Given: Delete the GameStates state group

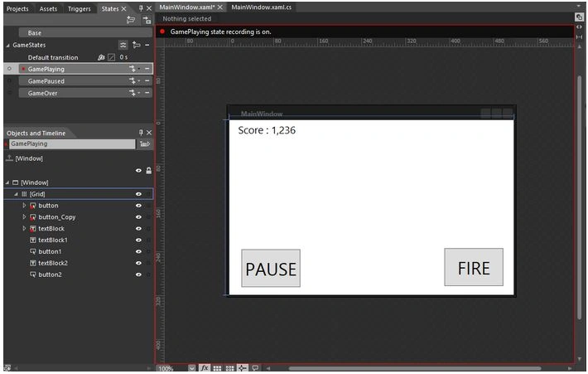Looking at the screenshot, I should pos(147,45).
